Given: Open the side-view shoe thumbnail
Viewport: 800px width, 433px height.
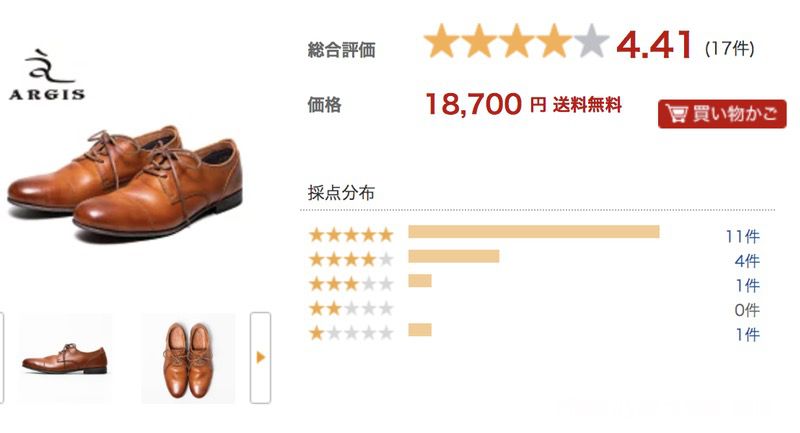Looking at the screenshot, I should [65, 358].
